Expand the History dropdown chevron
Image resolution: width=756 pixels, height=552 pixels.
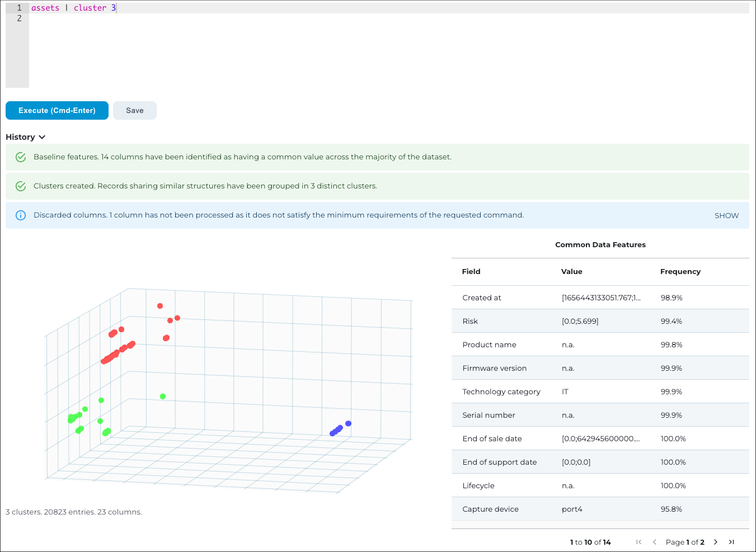[x=42, y=137]
